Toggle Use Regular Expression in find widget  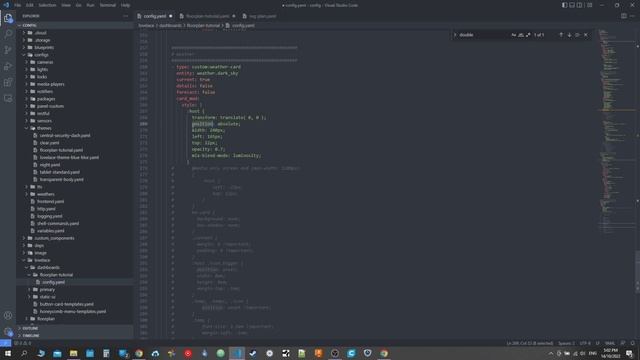(x=528, y=35)
